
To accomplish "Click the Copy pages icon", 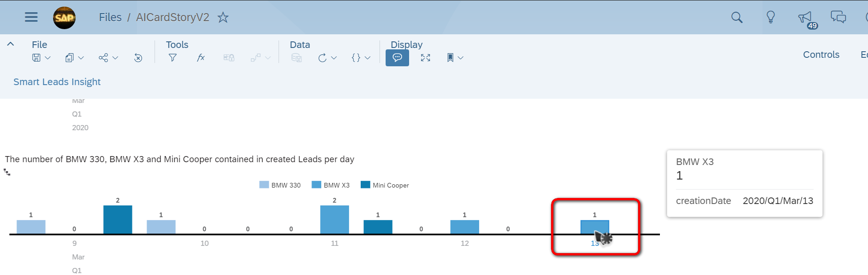I will [x=69, y=58].
